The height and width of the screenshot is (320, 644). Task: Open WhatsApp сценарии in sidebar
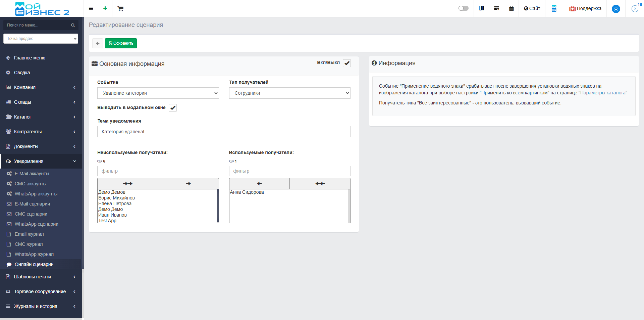coord(37,224)
